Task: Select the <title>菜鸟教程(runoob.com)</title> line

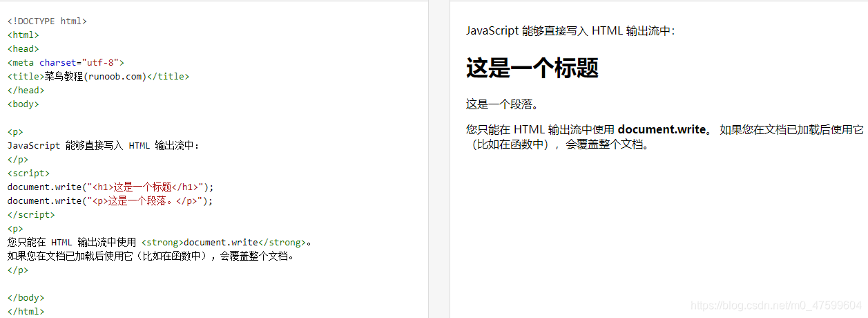Action: (x=98, y=76)
